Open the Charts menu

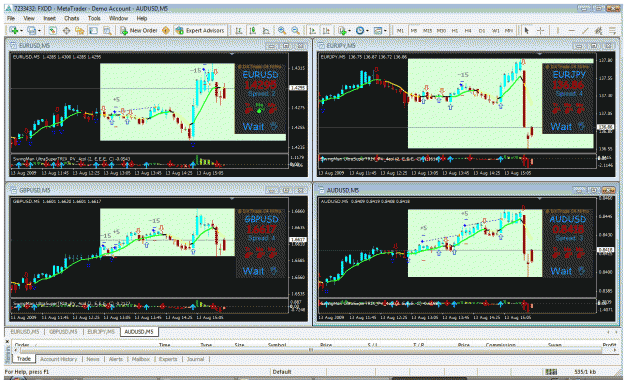[72, 18]
